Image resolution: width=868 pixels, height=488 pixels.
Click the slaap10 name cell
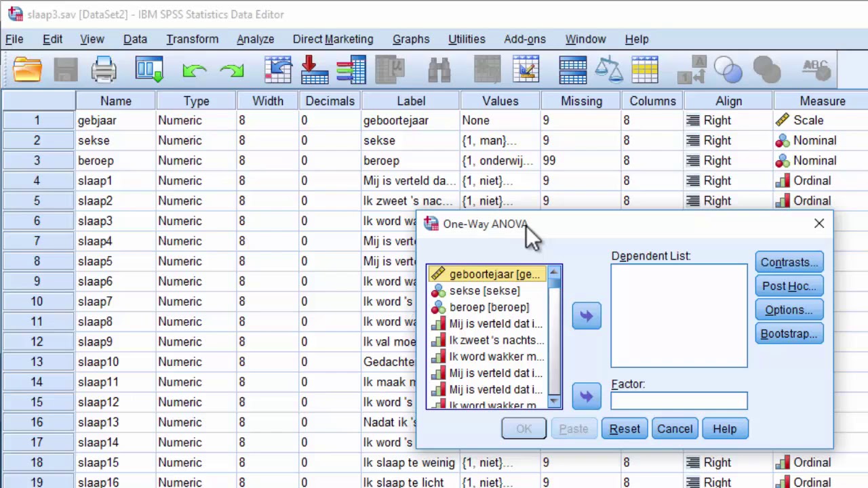[x=116, y=362]
